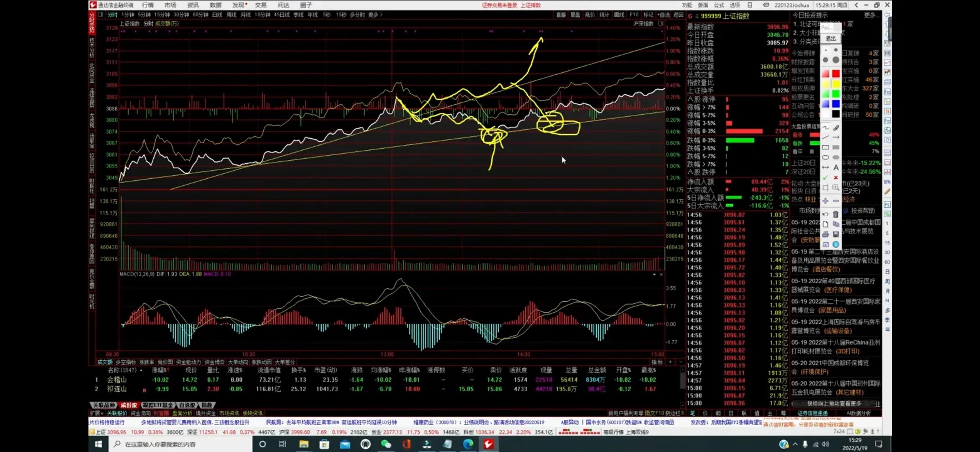Toggle the square icon left of 分时
The height and width of the screenshot is (452, 980).
coord(101,15)
